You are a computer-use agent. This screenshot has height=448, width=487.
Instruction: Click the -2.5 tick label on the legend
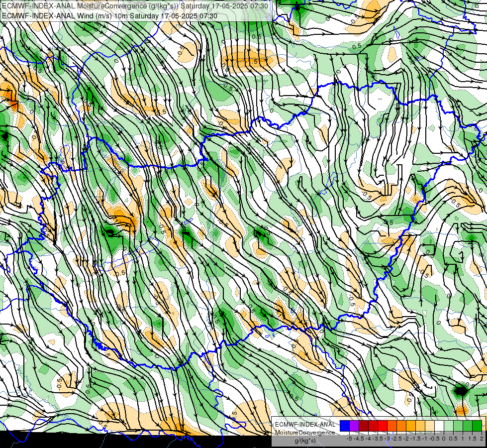point(396,439)
